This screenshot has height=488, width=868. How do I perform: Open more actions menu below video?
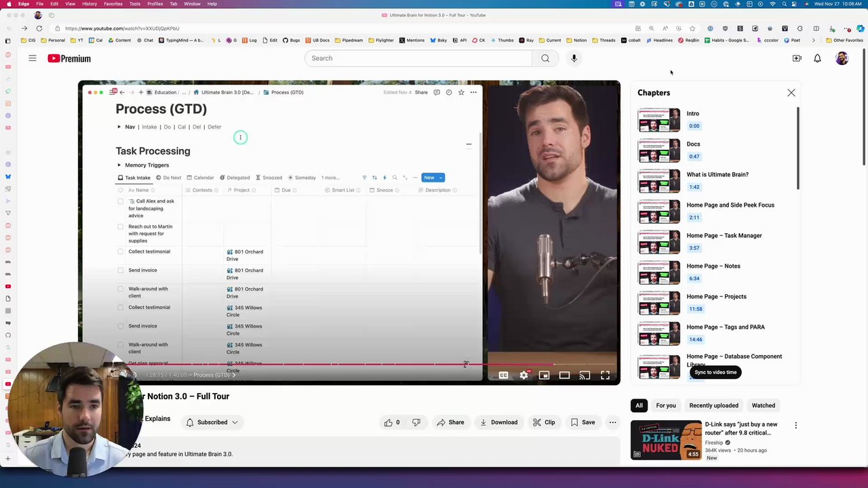point(612,422)
